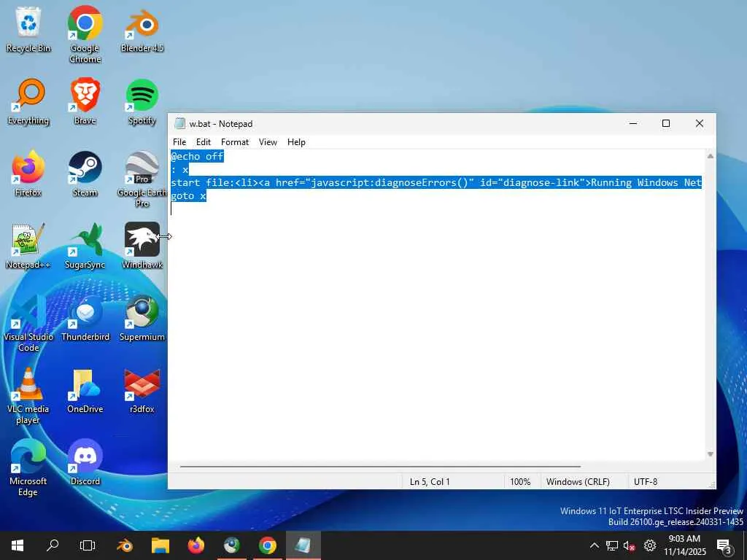Viewport: 747px width, 560px height.
Task: Open Notepad's Help menu
Action: coord(296,142)
